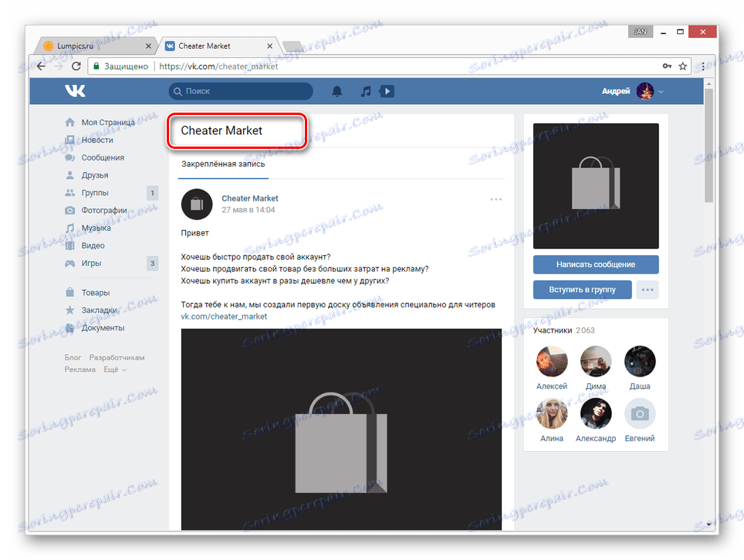Click the Реклама footer link

coord(79,369)
